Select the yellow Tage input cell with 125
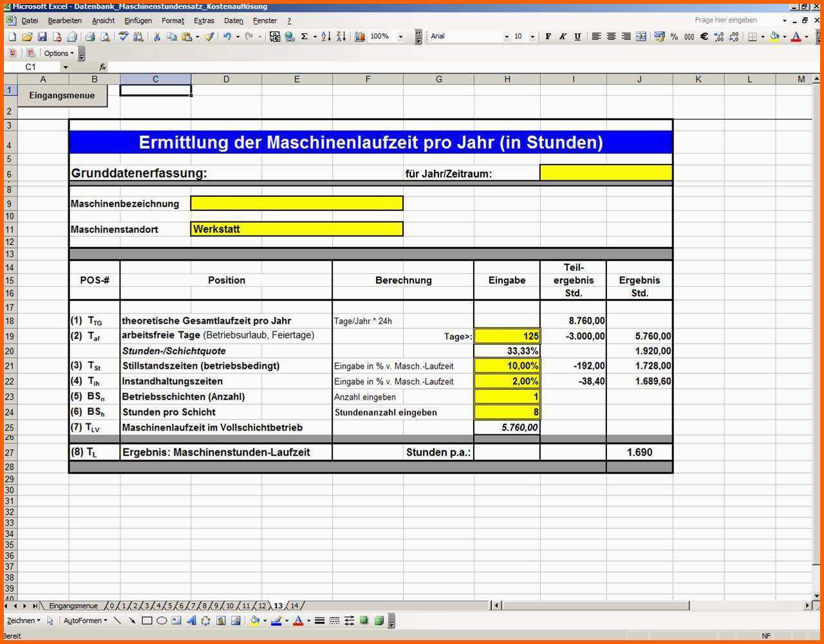 point(507,336)
